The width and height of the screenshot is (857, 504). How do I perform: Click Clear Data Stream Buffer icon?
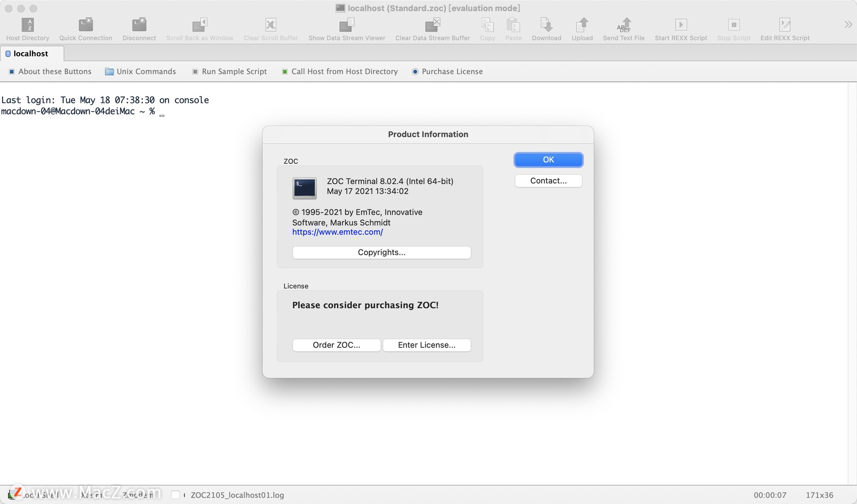(433, 29)
